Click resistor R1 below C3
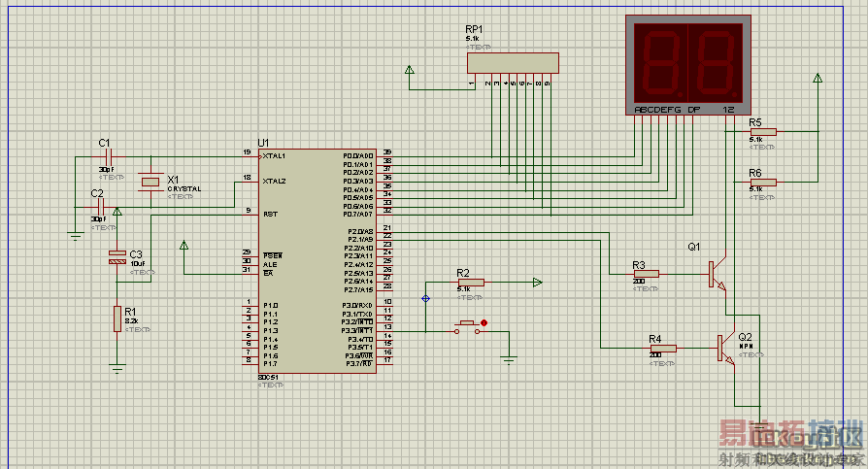 (x=117, y=318)
